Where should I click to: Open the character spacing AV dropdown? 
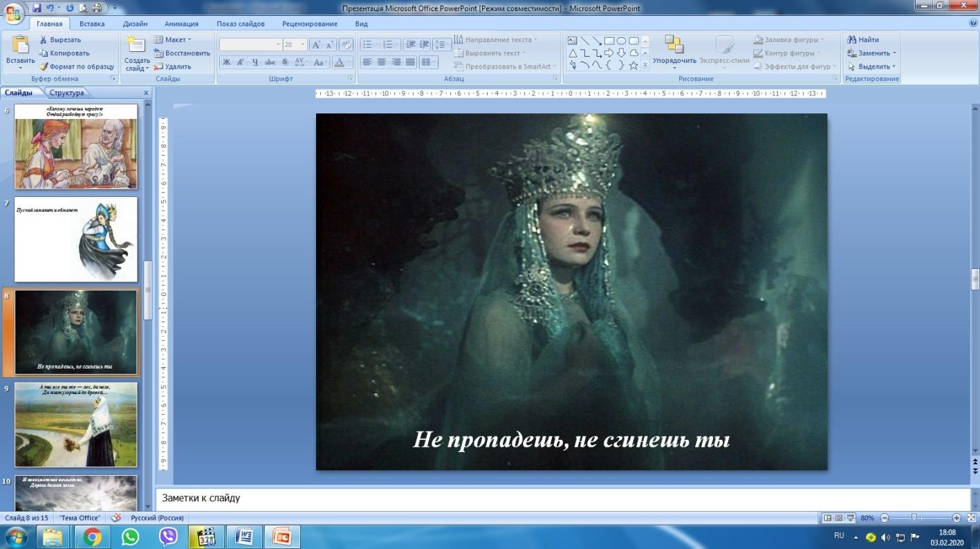[x=301, y=62]
